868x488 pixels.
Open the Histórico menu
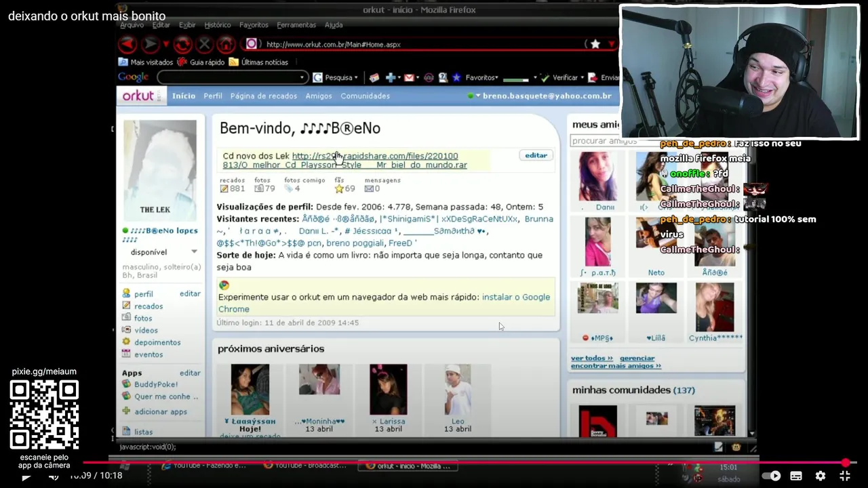218,24
